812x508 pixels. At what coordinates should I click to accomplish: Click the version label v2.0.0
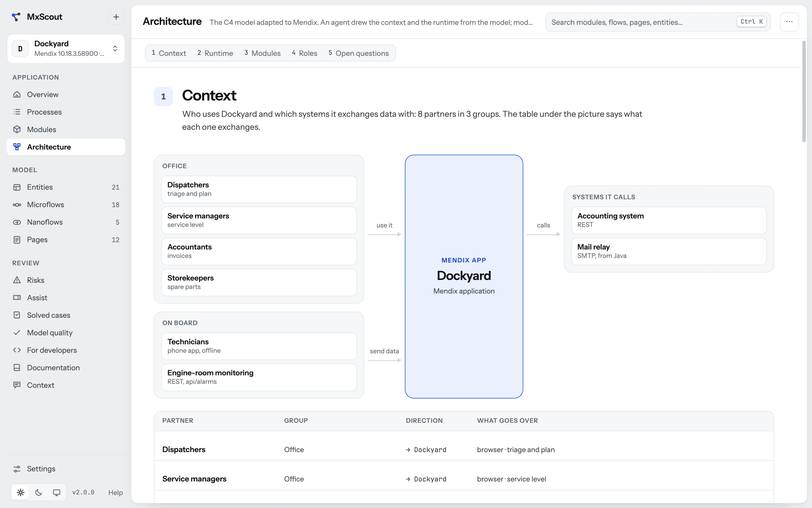83,492
